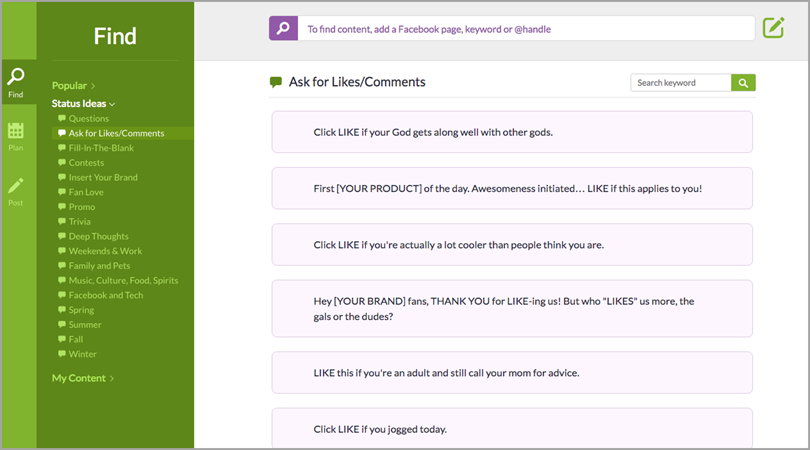Focus the Facebook page or handle field
Screen dimensions: 810x450
[526, 29]
